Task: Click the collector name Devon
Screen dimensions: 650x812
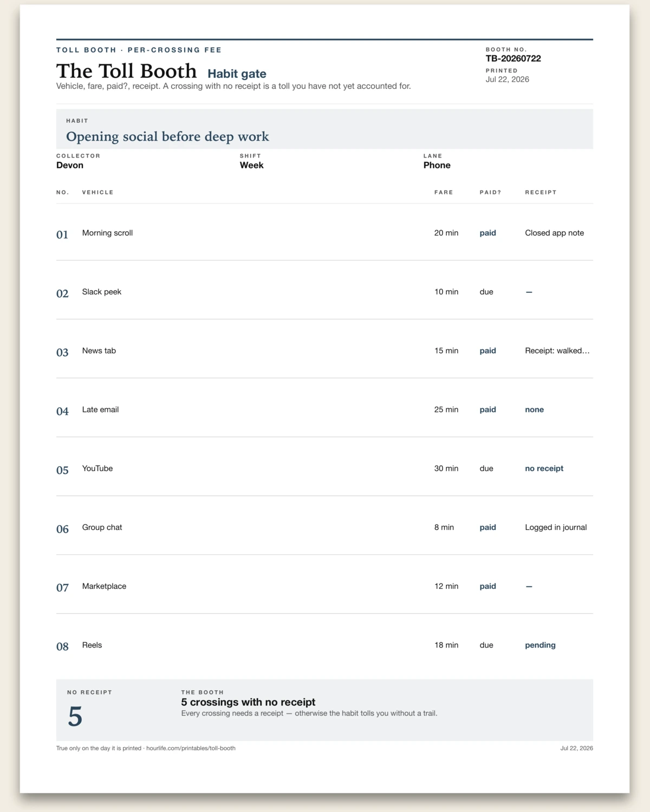Action: point(70,165)
